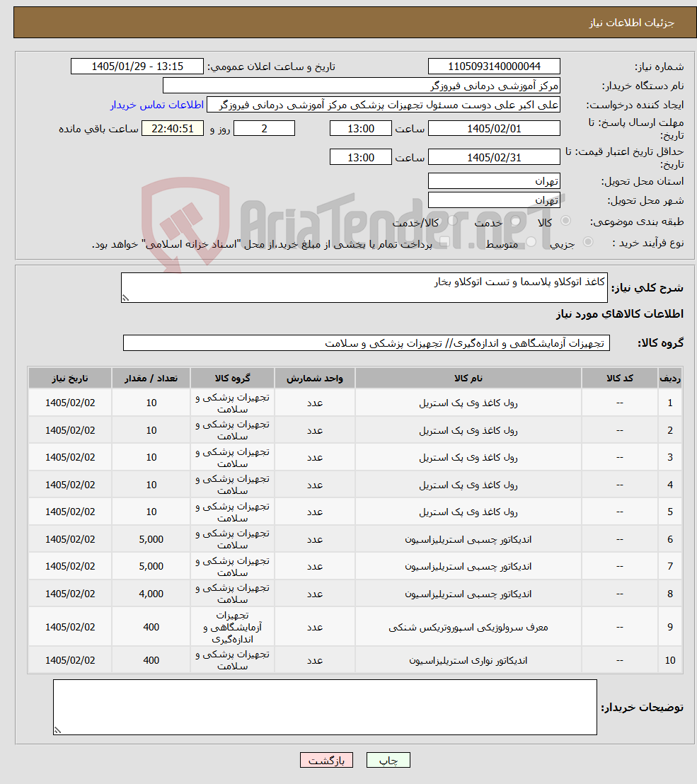Click the بازگشت back button

326,760
